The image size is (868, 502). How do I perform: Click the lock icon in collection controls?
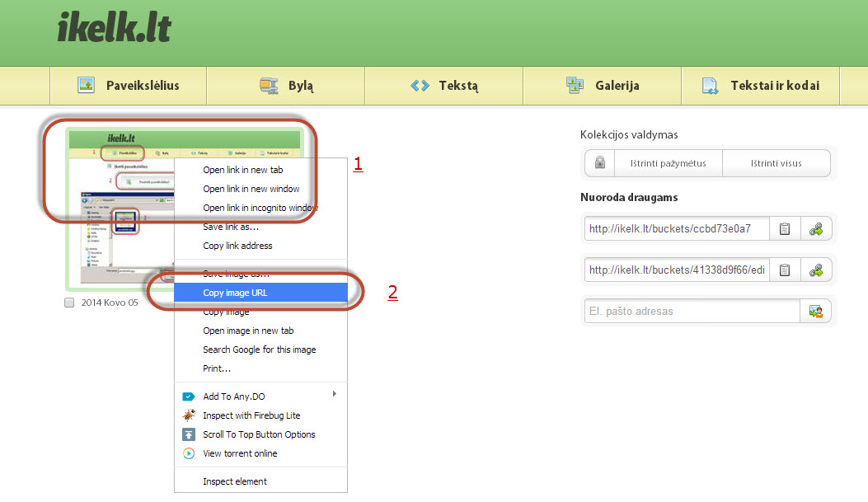[599, 162]
